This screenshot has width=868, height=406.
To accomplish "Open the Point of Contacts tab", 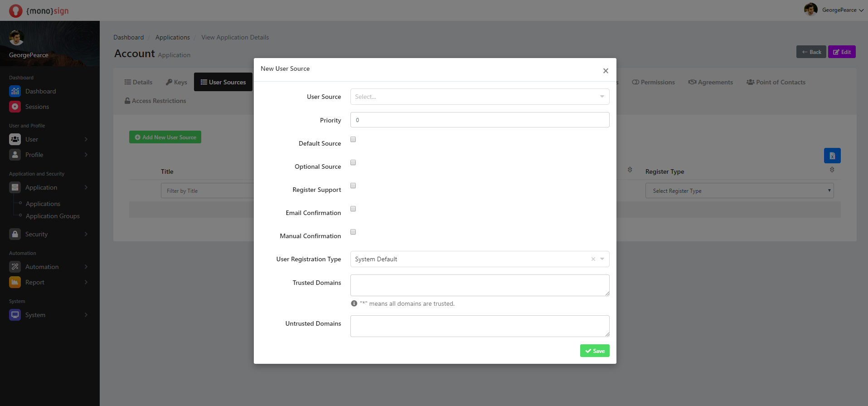I will (x=776, y=82).
